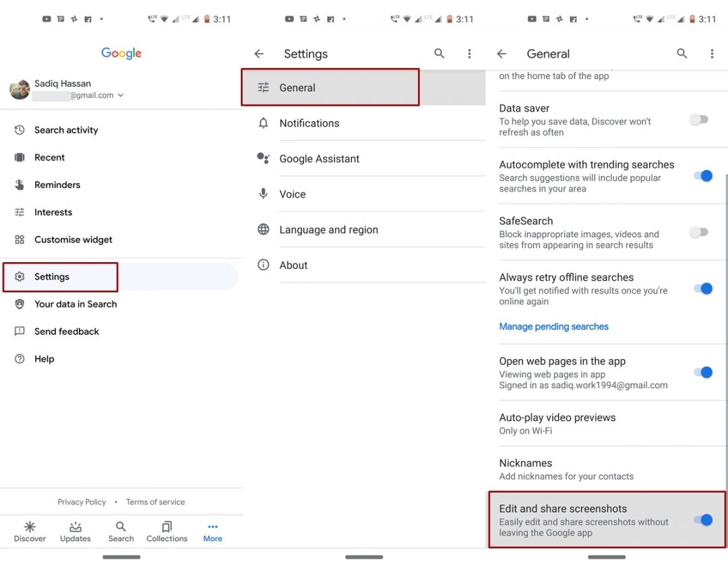Viewport: 728px width, 566px height.
Task: Switch to the Discover tab
Action: (x=30, y=532)
